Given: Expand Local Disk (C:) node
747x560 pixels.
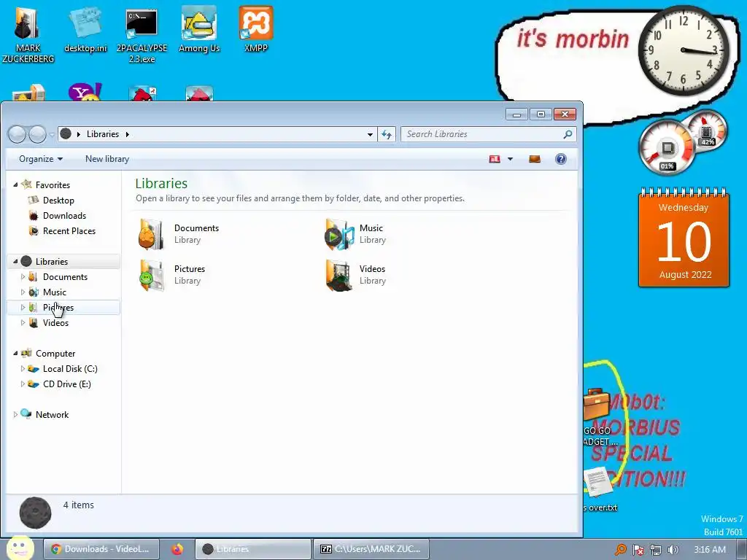Looking at the screenshot, I should 23,368.
